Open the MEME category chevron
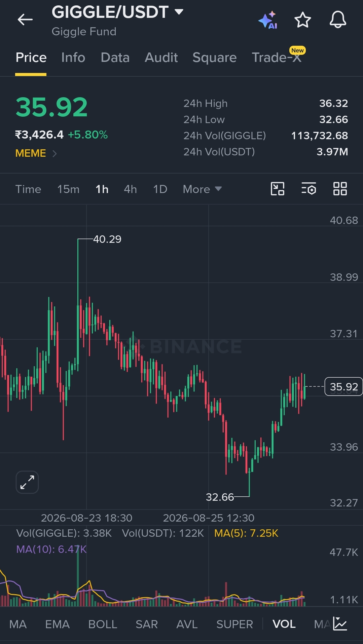The height and width of the screenshot is (644, 363). pyautogui.click(x=55, y=154)
